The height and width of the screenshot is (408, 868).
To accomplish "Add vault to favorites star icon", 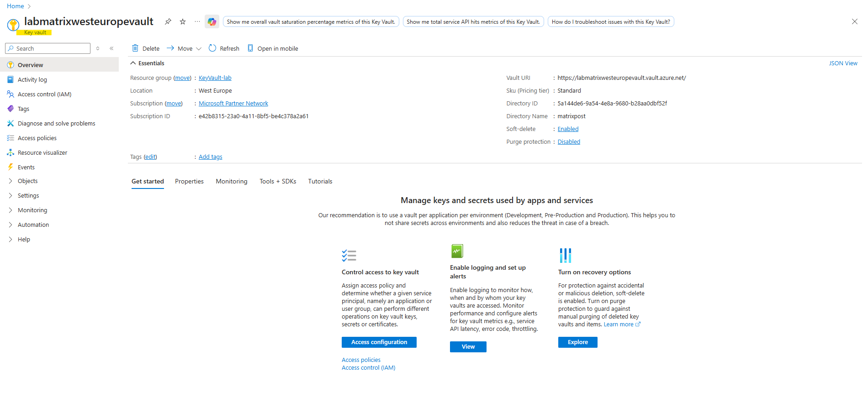I will click(183, 21).
